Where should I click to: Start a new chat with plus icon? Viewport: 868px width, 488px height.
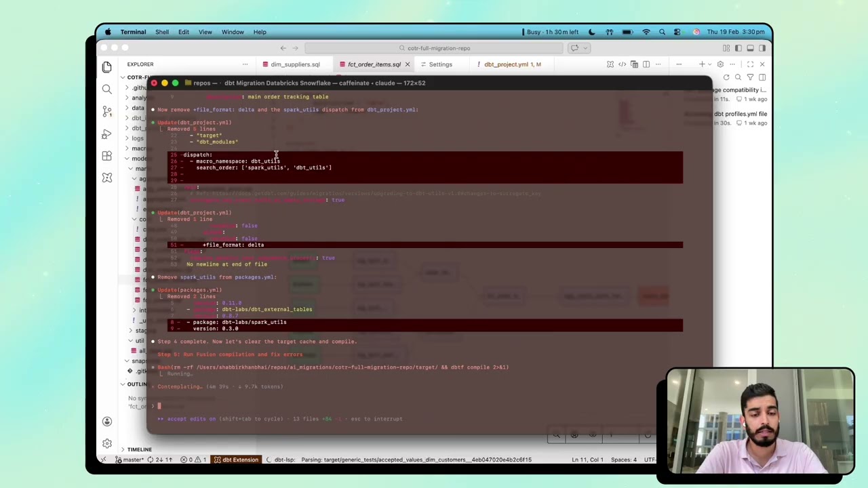(702, 64)
